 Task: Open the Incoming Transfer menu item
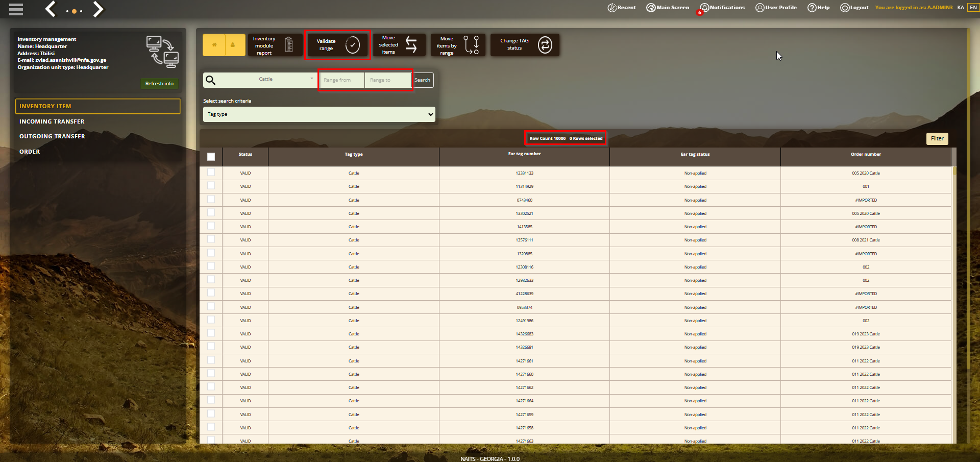click(x=52, y=121)
